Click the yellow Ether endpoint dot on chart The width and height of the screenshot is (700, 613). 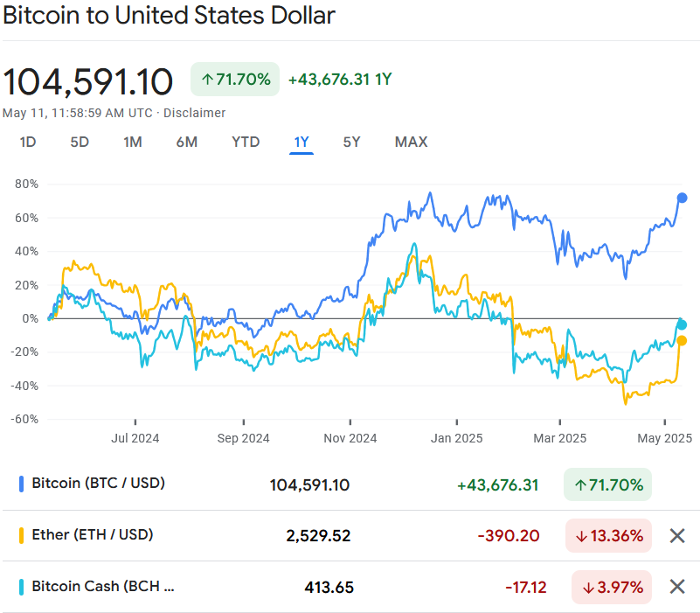click(682, 341)
